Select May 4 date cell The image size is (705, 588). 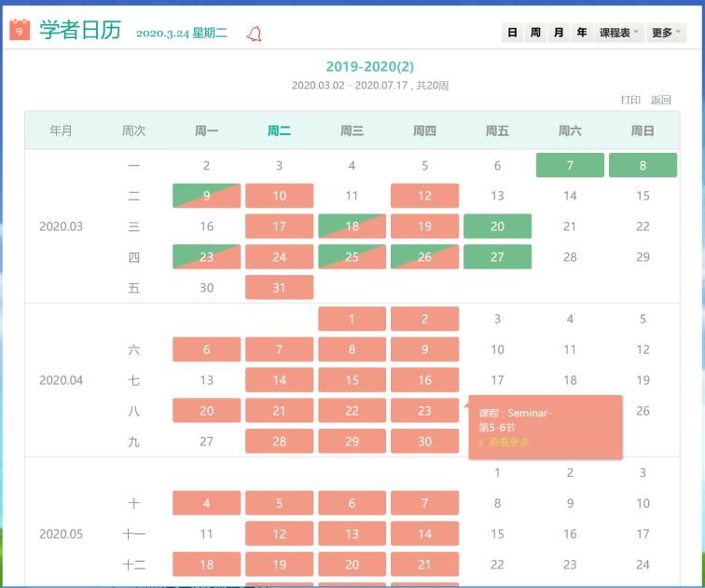206,503
